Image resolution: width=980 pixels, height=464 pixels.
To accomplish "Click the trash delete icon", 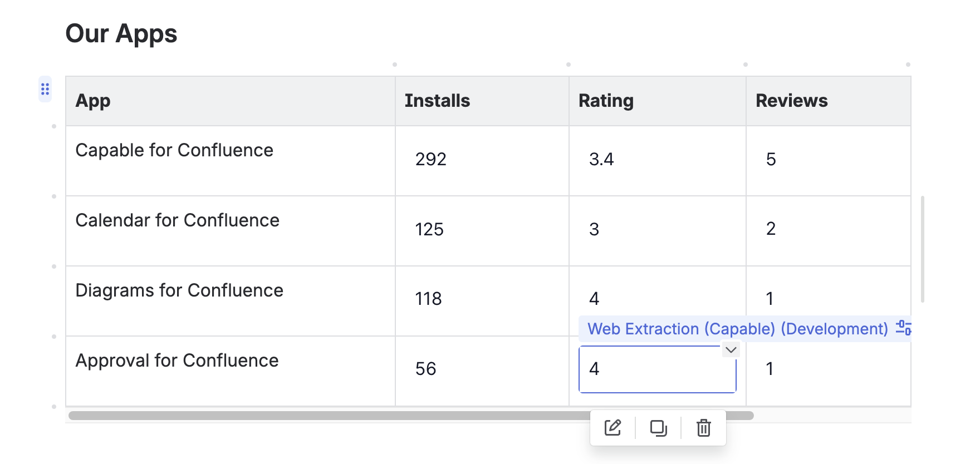I will point(704,428).
